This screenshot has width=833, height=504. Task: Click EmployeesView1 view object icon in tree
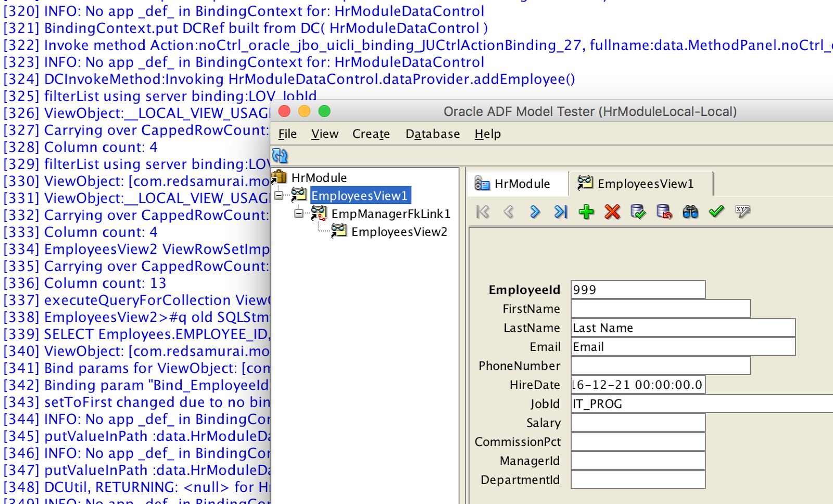click(x=299, y=195)
